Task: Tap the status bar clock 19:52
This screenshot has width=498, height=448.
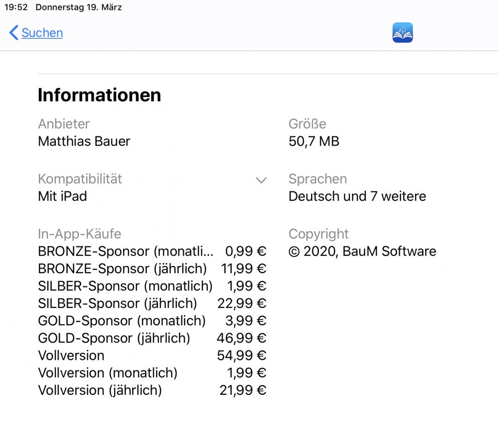Action: (16, 7)
